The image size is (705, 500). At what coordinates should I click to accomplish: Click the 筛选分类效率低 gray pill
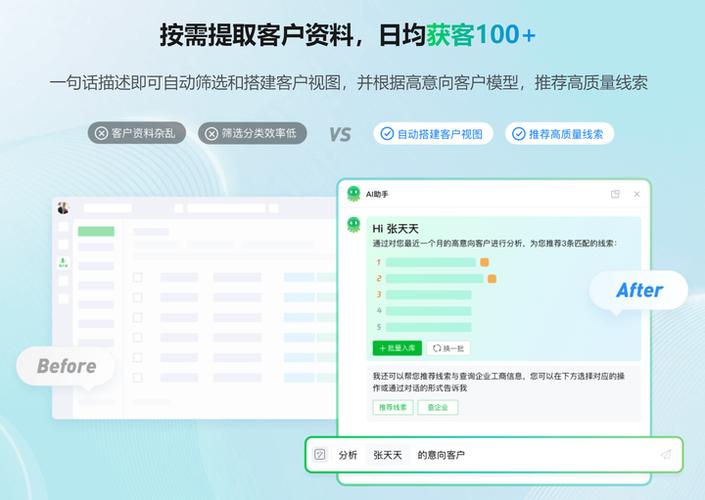point(253,133)
